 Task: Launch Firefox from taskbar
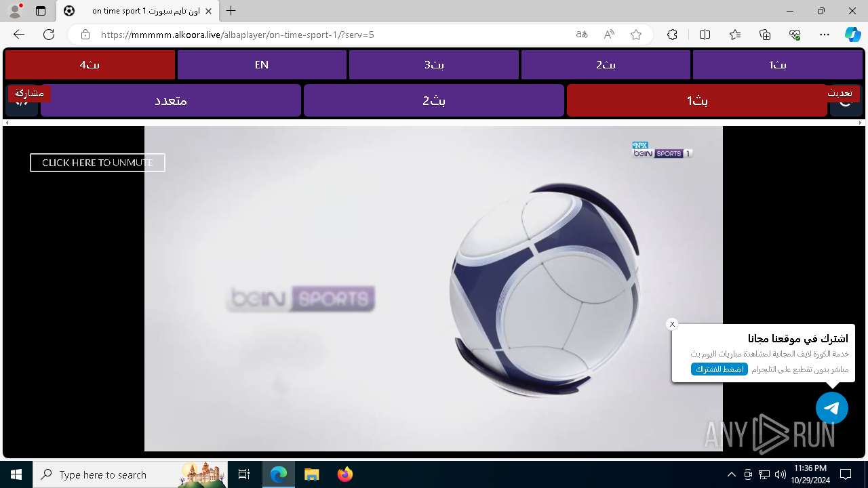click(x=344, y=474)
